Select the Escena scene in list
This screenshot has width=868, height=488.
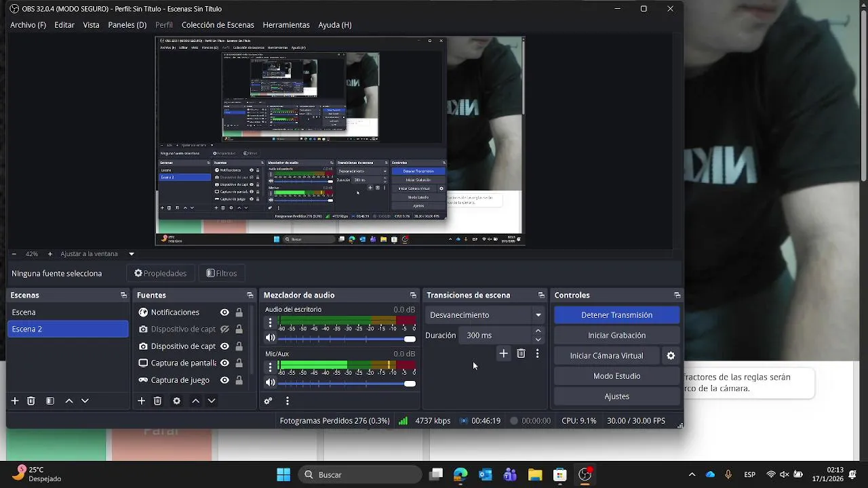coord(67,312)
